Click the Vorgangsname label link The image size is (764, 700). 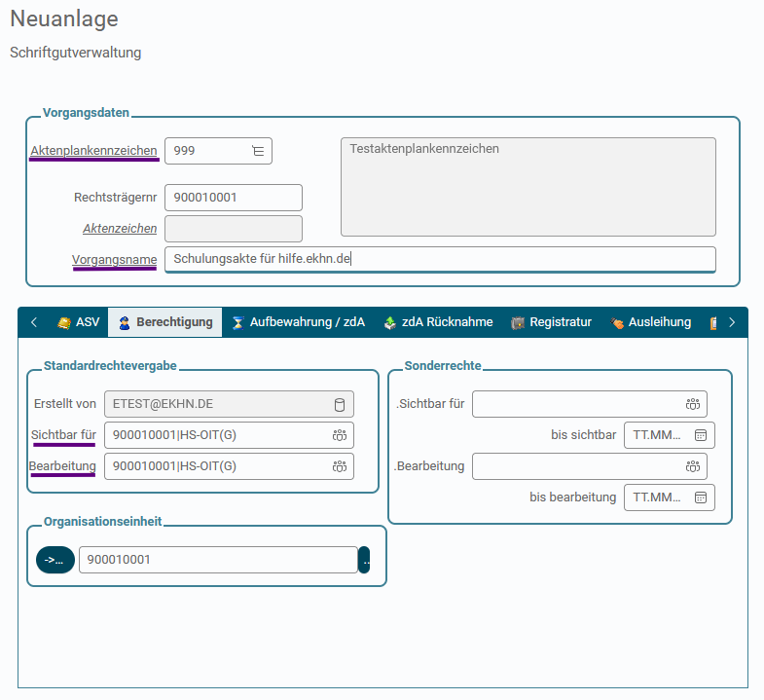tap(115, 260)
